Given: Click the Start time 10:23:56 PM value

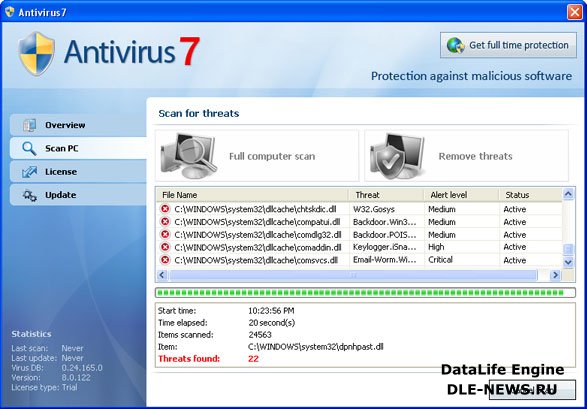Looking at the screenshot, I should [271, 311].
